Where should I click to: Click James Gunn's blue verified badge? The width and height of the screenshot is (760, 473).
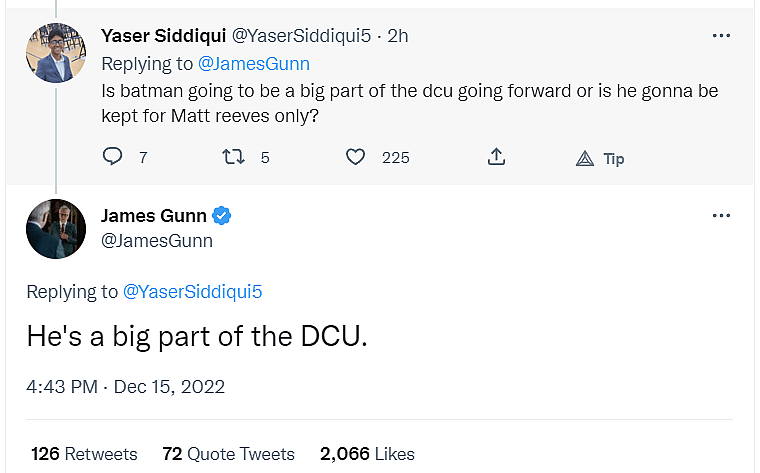224,216
